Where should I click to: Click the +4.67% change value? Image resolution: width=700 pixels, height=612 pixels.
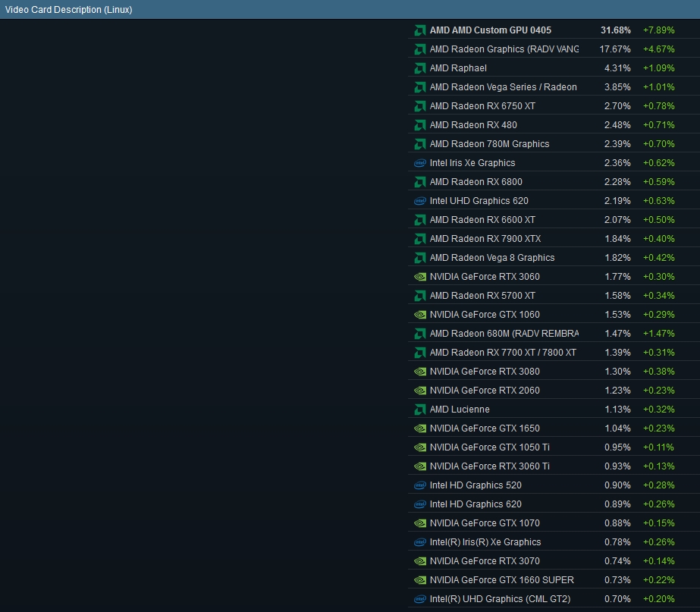(x=658, y=49)
